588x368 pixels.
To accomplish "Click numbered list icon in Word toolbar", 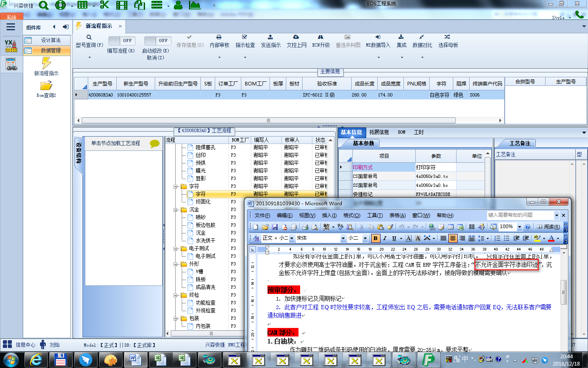I will click(497, 238).
